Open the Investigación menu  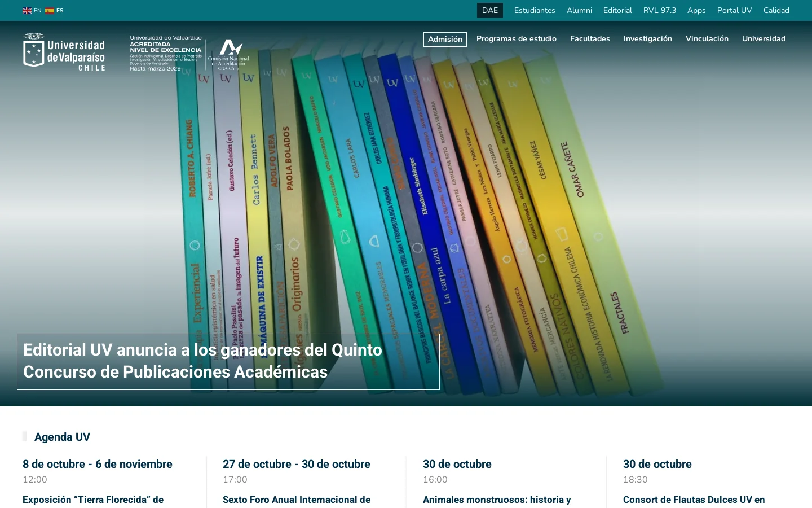[x=648, y=38]
